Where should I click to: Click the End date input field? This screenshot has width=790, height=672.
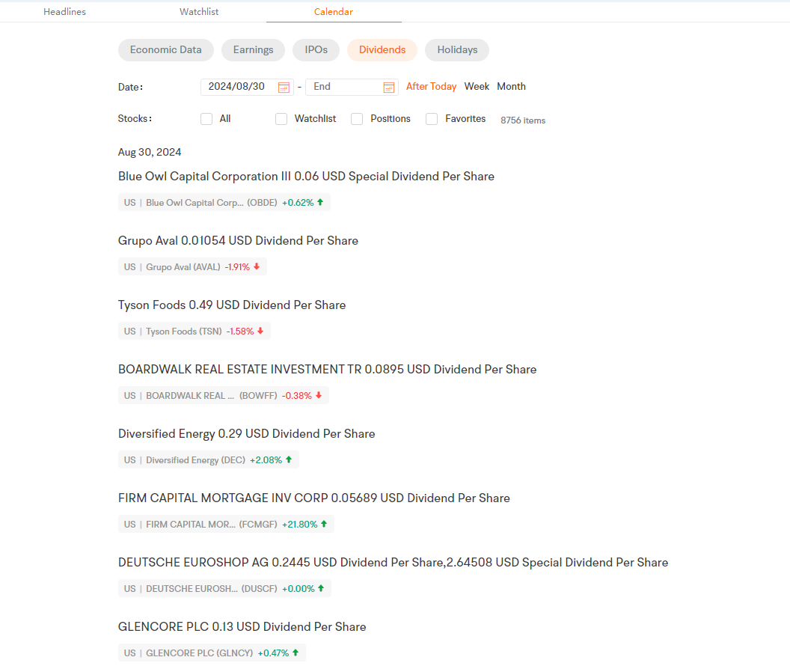point(352,87)
